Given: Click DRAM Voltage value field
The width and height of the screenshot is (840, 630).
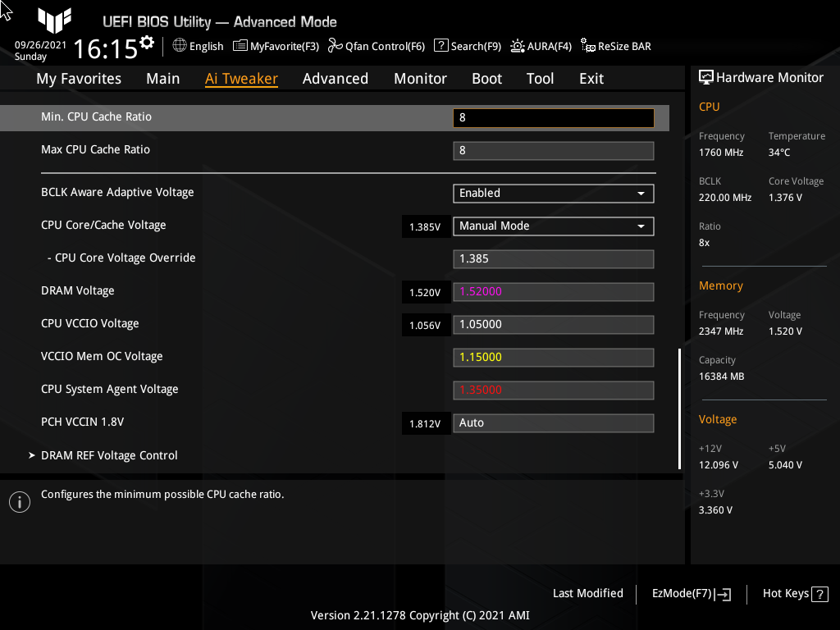Looking at the screenshot, I should coord(554,292).
